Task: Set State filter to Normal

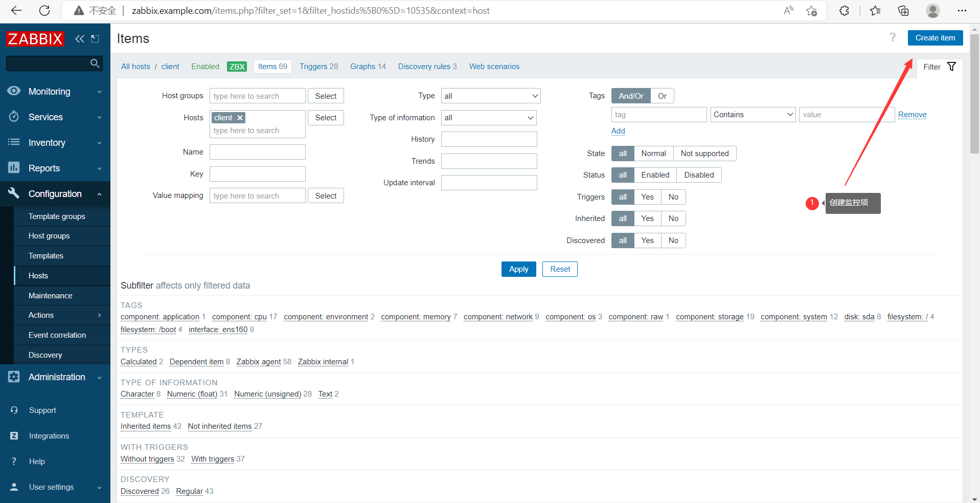Action: [653, 154]
